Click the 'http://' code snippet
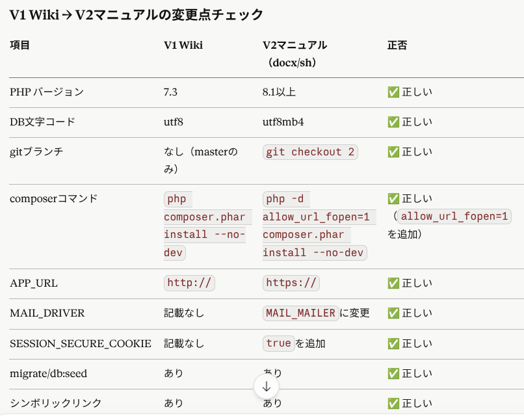 [189, 283]
